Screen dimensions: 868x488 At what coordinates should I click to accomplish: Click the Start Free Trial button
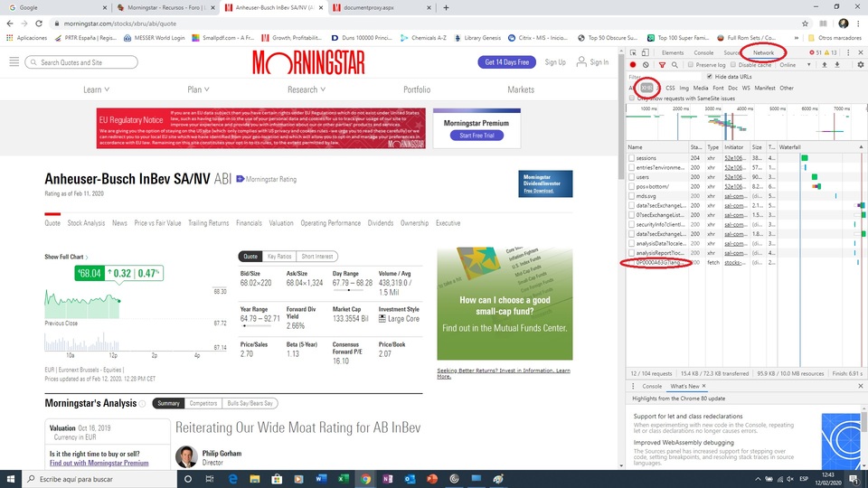(476, 136)
